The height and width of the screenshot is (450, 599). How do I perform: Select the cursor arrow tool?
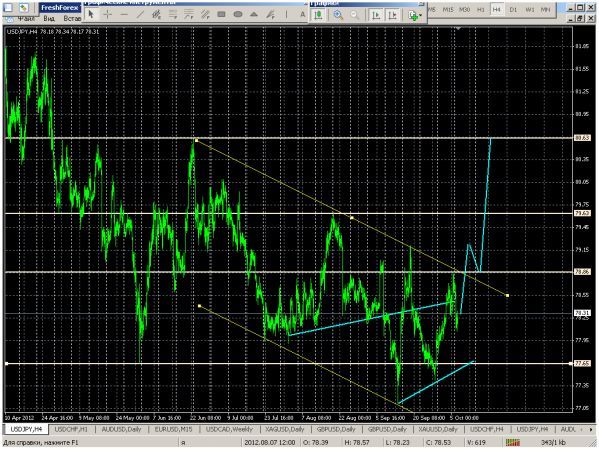pyautogui.click(x=91, y=15)
